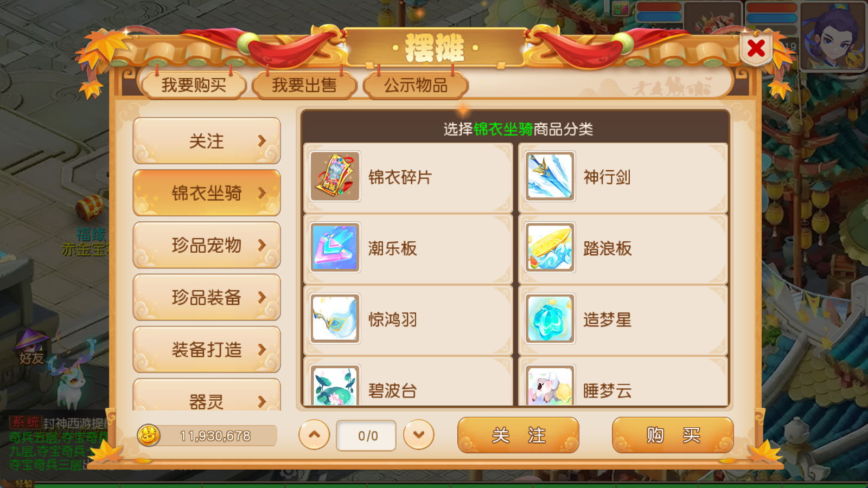Switch to the 我要出售 tab
This screenshot has width=868, height=488.
pos(304,85)
